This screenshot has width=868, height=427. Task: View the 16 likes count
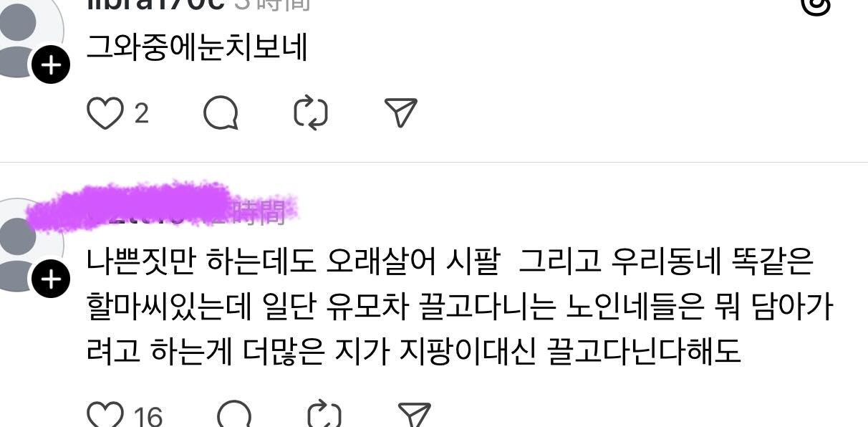[x=148, y=416]
